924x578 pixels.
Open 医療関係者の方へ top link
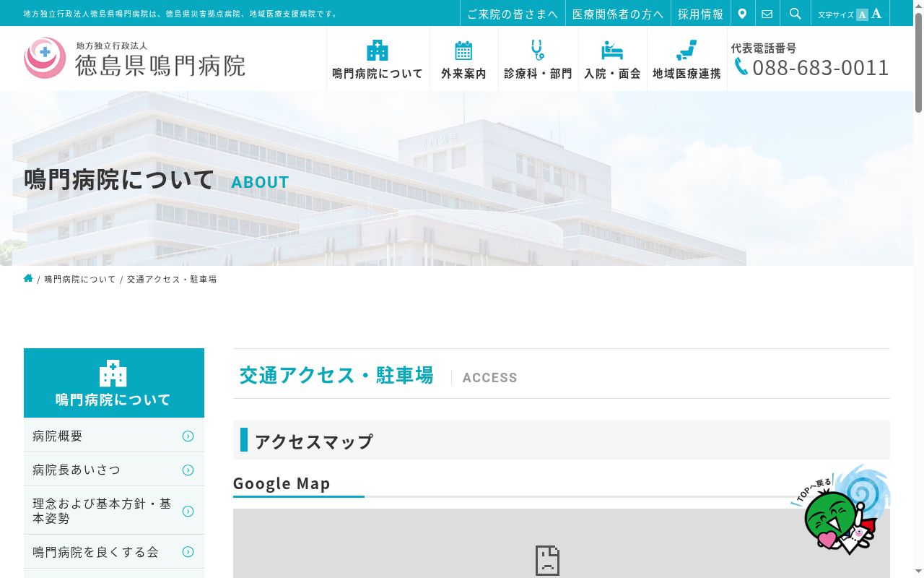tap(618, 14)
